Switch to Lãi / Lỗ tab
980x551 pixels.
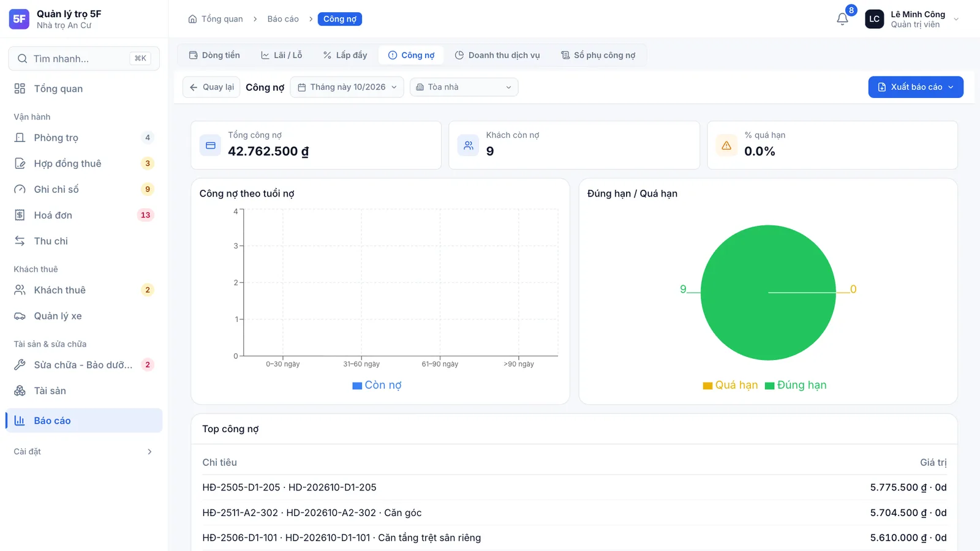point(282,55)
